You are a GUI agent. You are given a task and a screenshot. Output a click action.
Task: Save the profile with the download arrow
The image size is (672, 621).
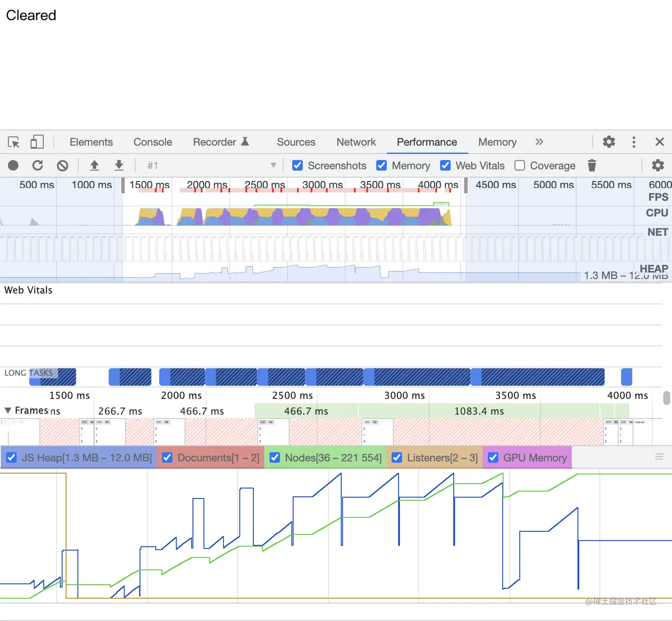coord(119,166)
